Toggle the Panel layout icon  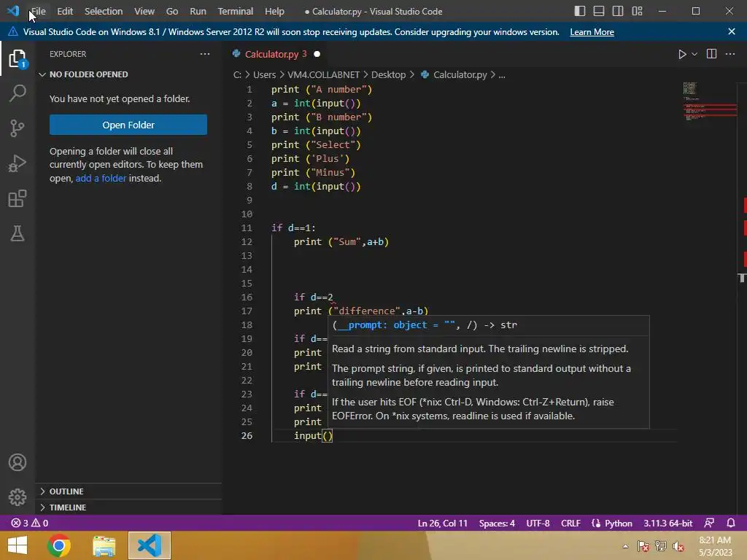click(599, 11)
